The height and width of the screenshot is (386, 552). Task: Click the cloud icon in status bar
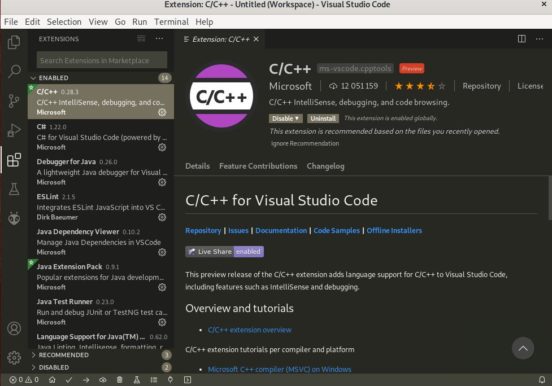(103, 380)
